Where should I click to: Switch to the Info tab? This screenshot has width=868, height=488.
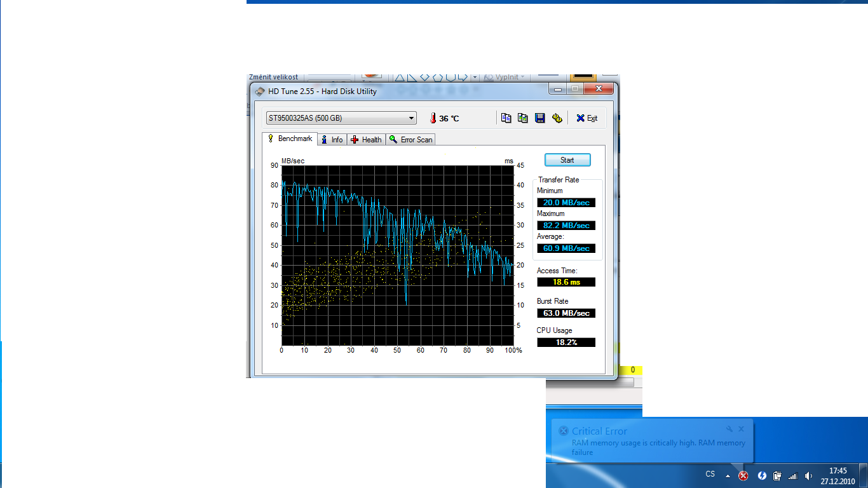coord(332,140)
